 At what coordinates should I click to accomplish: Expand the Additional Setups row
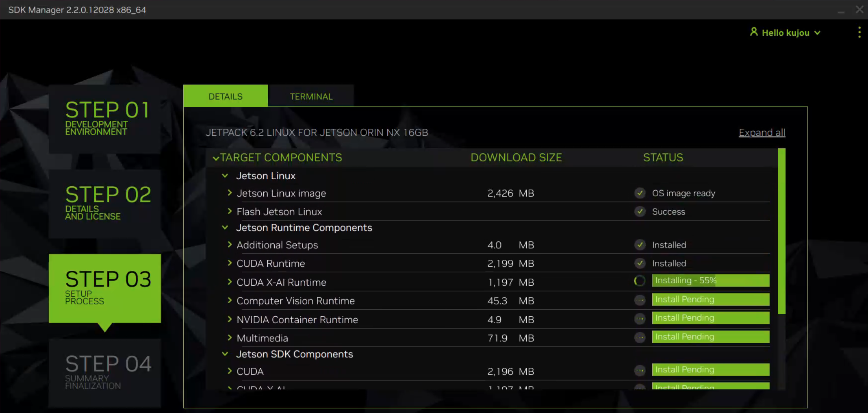[x=230, y=244]
